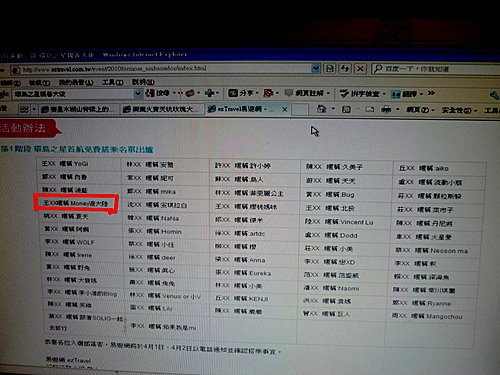Screen dimensions: 500x375
Task: Click the stop loading X icon
Action: coord(360,69)
